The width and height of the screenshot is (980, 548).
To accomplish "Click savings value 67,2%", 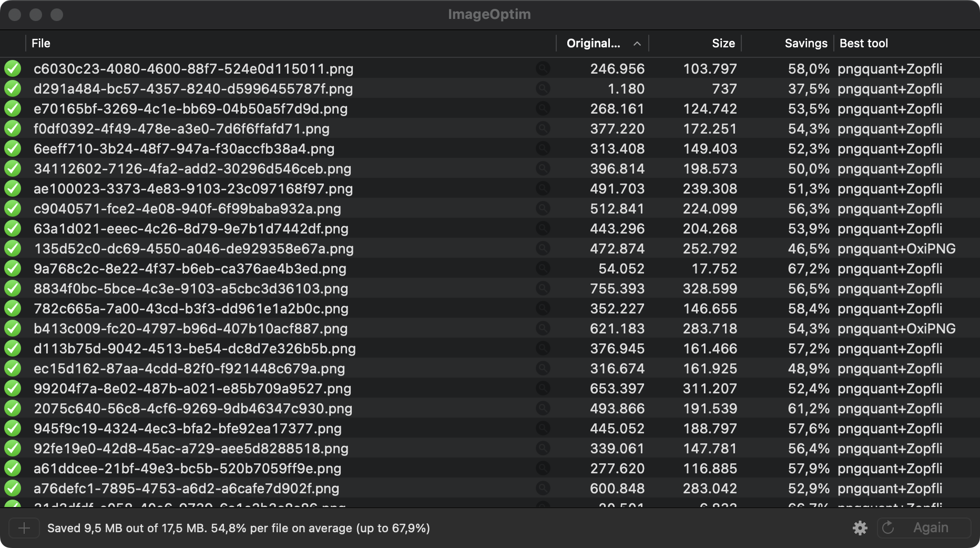I will point(809,269).
